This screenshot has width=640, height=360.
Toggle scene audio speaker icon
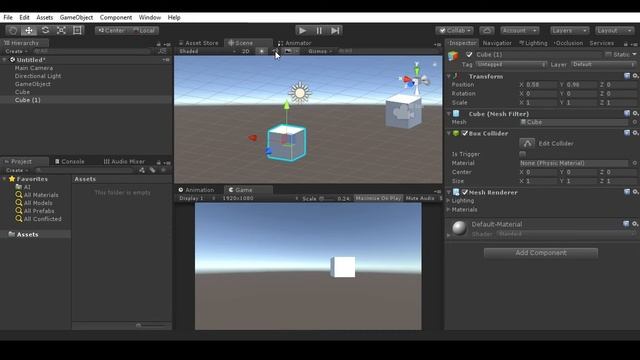tap(275, 51)
